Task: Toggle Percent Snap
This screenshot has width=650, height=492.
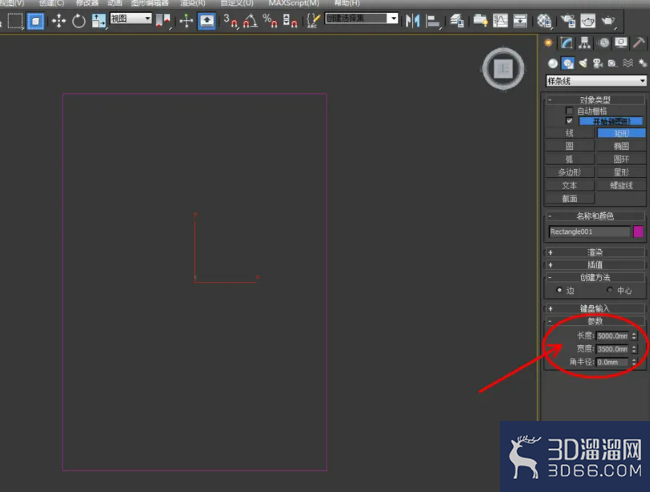Action: coord(270,21)
